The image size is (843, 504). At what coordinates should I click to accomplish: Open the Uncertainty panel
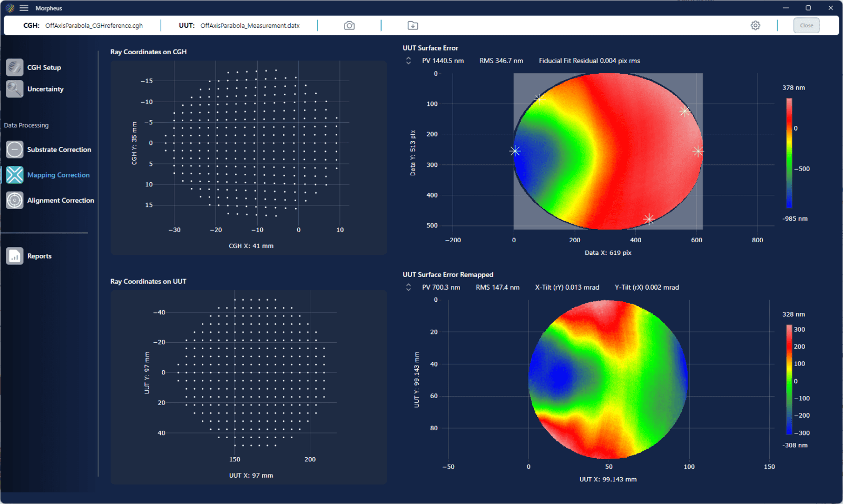[45, 88]
